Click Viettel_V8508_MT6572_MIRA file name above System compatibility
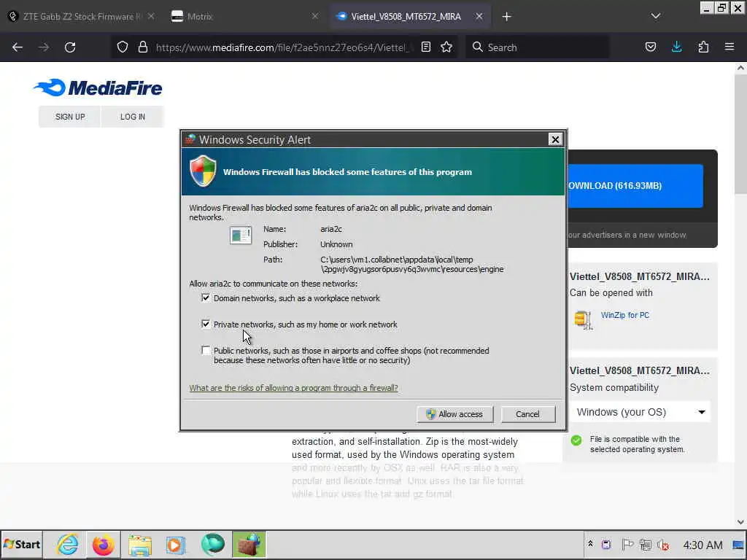The image size is (747, 560). click(639, 370)
